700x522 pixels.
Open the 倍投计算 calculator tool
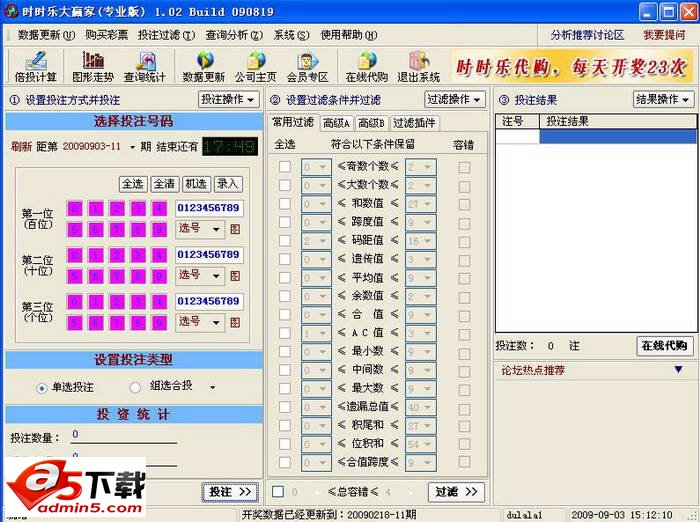(35, 67)
